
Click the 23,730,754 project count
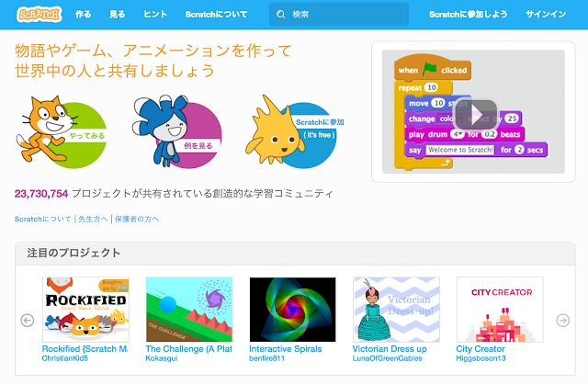(41, 194)
